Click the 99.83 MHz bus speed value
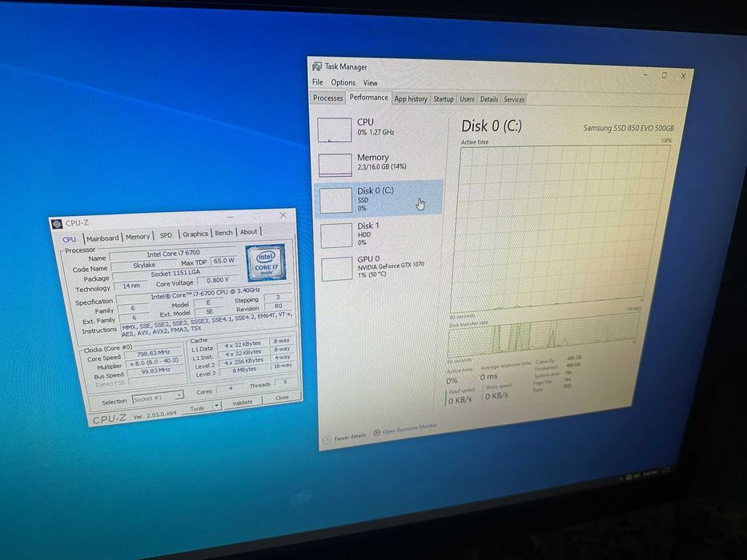The image size is (747, 560). click(156, 370)
